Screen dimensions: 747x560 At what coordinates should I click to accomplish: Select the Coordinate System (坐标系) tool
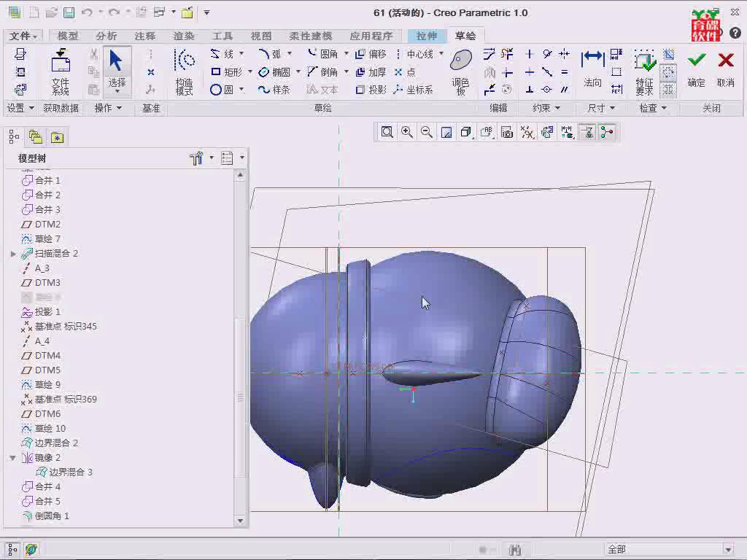414,90
